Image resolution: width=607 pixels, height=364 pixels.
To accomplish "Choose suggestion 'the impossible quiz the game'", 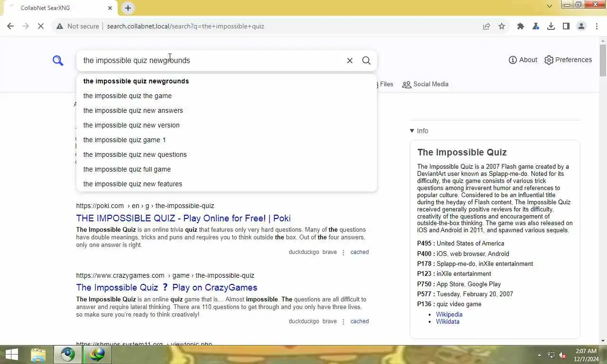I will [x=227, y=96].
